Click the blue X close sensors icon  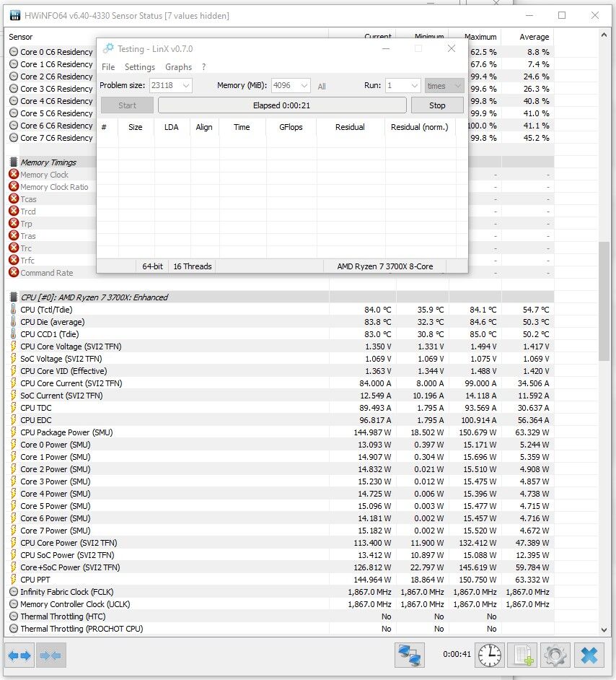tap(589, 655)
